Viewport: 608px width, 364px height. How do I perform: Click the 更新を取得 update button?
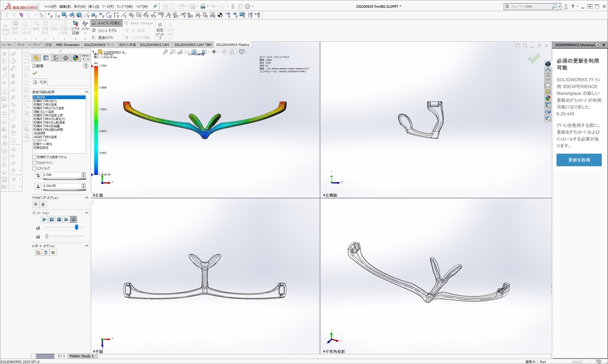click(579, 160)
